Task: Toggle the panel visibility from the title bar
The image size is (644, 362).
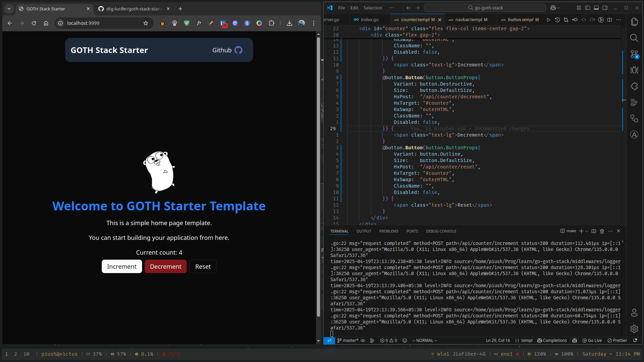Action: (x=596, y=8)
